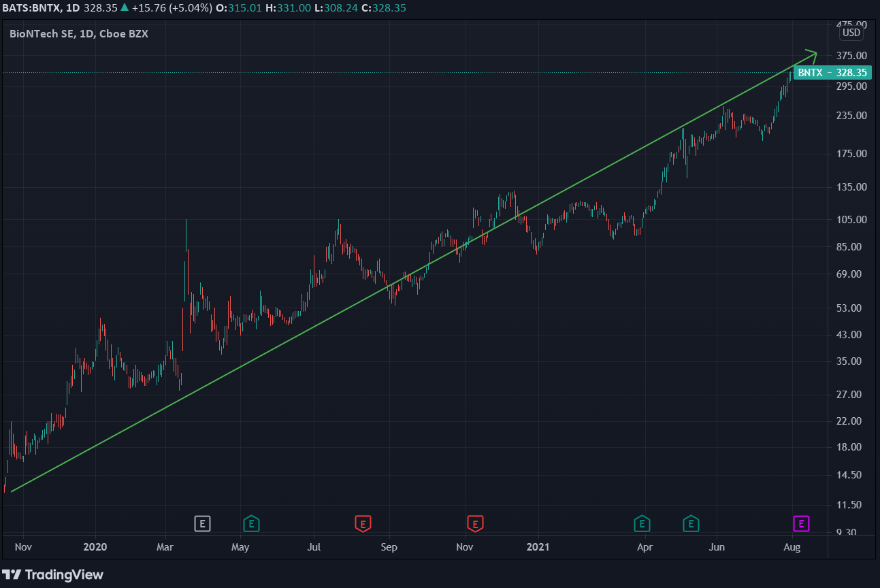Click the 135.00 price axis label
880x588 pixels.
tap(853, 187)
